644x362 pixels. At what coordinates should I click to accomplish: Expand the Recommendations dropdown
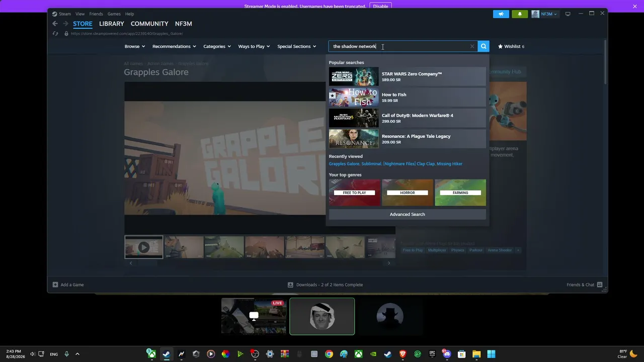(174, 46)
